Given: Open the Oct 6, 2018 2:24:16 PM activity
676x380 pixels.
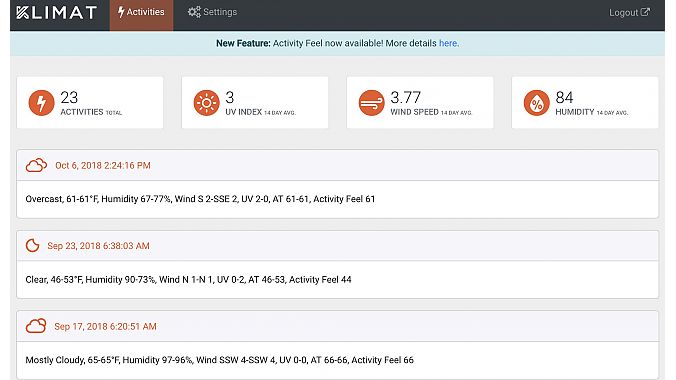Looking at the screenshot, I should (103, 166).
